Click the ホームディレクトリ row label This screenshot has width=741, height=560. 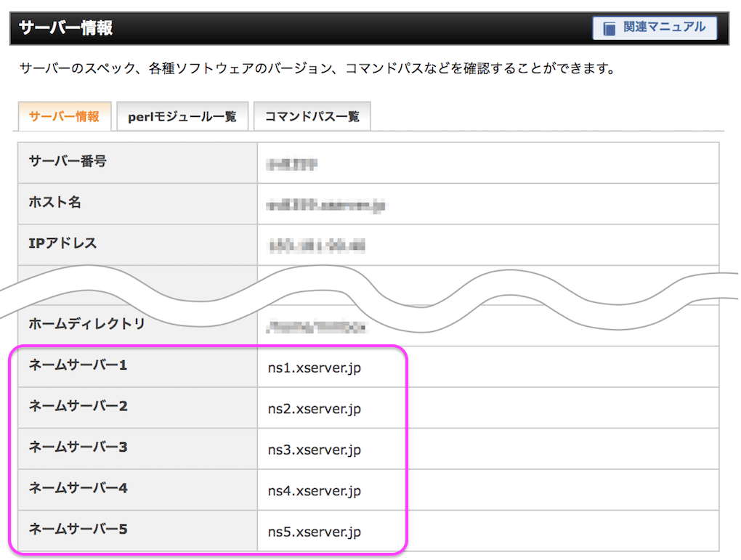coord(87,324)
